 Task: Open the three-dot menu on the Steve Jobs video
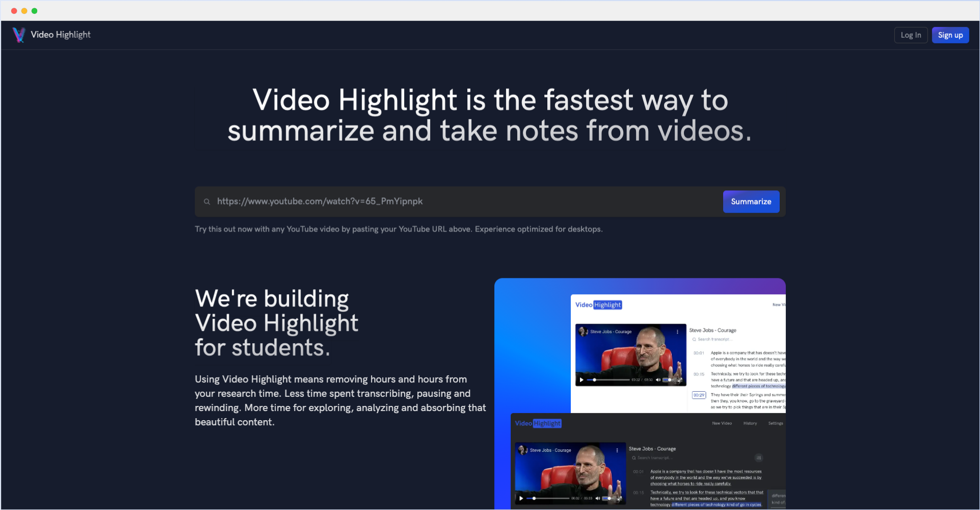617,450
